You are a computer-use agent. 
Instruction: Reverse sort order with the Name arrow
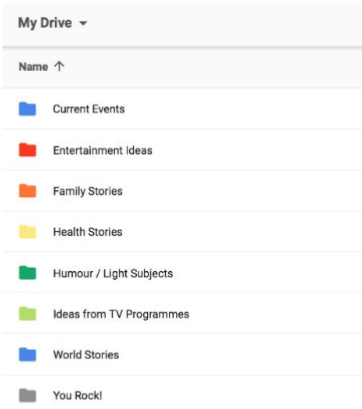coord(59,66)
